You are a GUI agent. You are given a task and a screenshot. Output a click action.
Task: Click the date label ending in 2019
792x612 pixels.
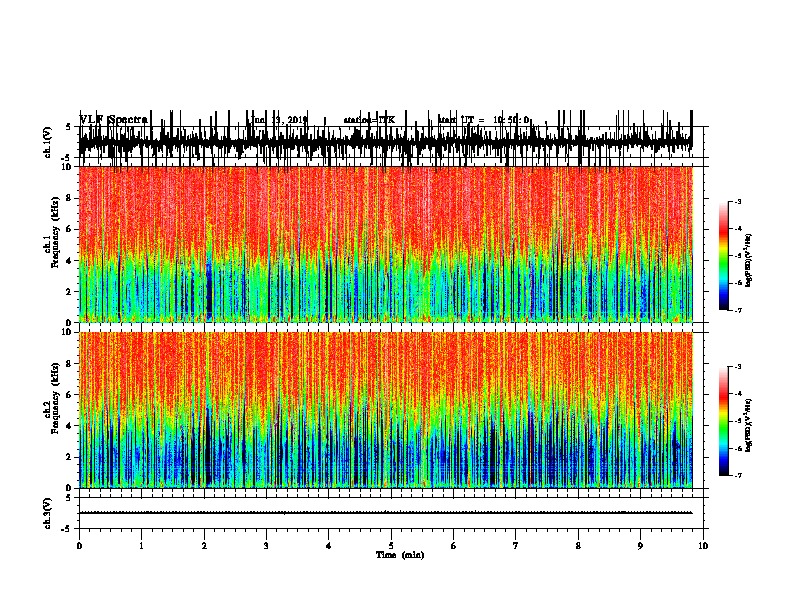(x=279, y=120)
